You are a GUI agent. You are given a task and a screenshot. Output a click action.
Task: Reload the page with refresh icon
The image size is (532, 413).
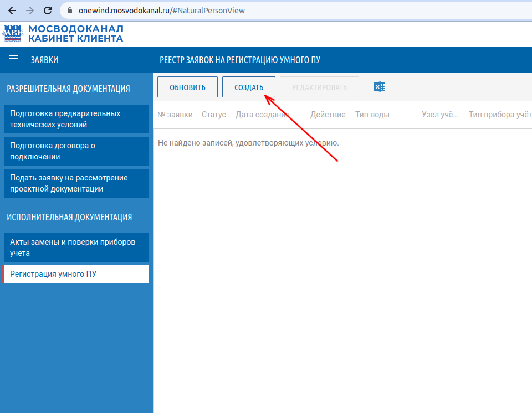48,11
